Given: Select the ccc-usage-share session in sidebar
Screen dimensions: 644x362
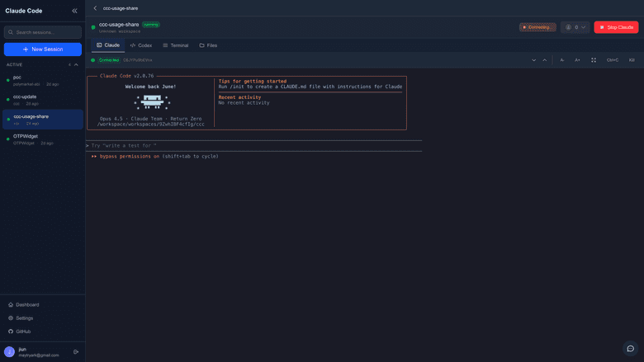Looking at the screenshot, I should 43,120.
